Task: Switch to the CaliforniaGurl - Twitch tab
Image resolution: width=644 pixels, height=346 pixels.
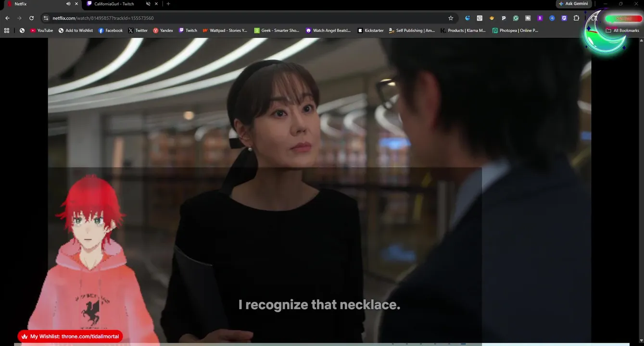Action: [114, 4]
